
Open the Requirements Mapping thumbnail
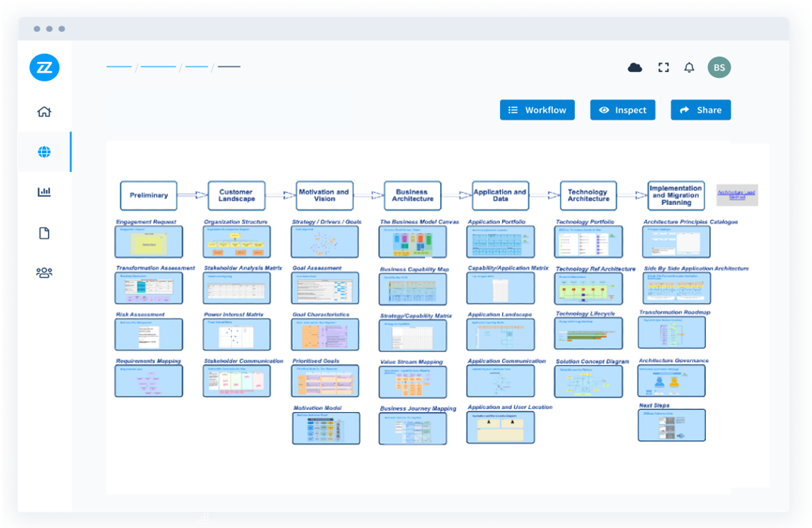pyautogui.click(x=149, y=381)
